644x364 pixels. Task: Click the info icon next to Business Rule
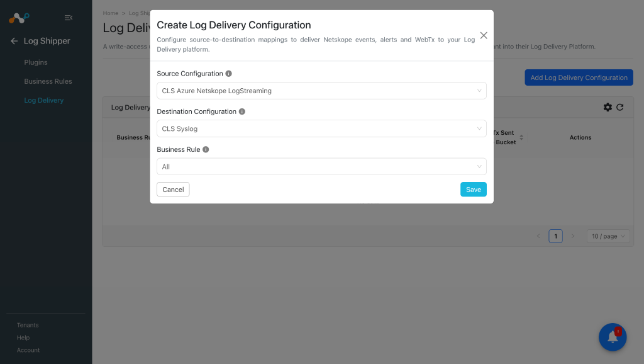206,149
